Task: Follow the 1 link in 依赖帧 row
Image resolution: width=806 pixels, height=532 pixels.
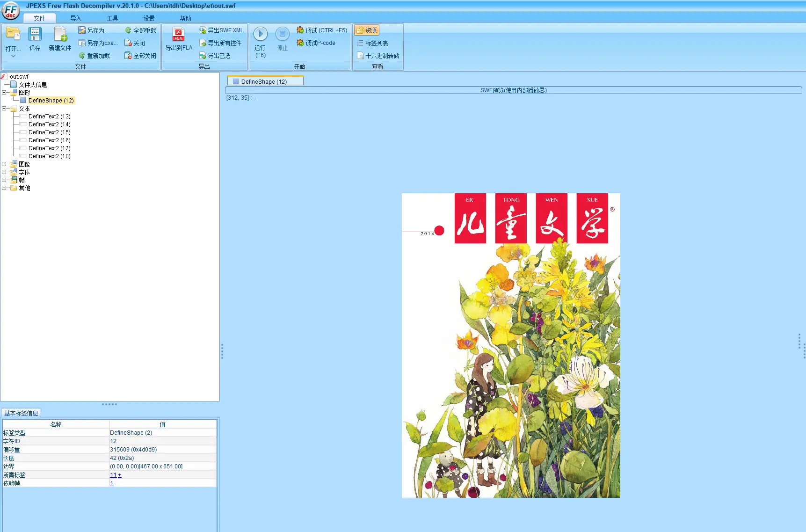Action: coord(112,483)
